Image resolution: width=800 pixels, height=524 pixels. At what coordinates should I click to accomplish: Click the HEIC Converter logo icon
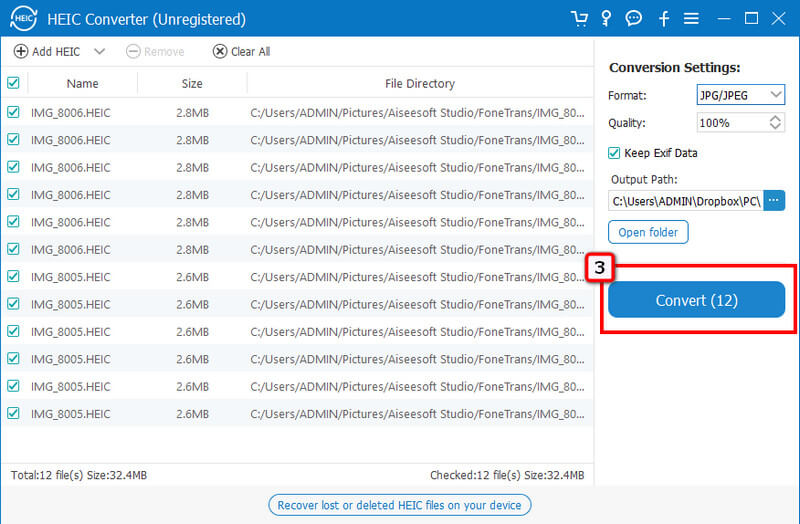pos(21,19)
